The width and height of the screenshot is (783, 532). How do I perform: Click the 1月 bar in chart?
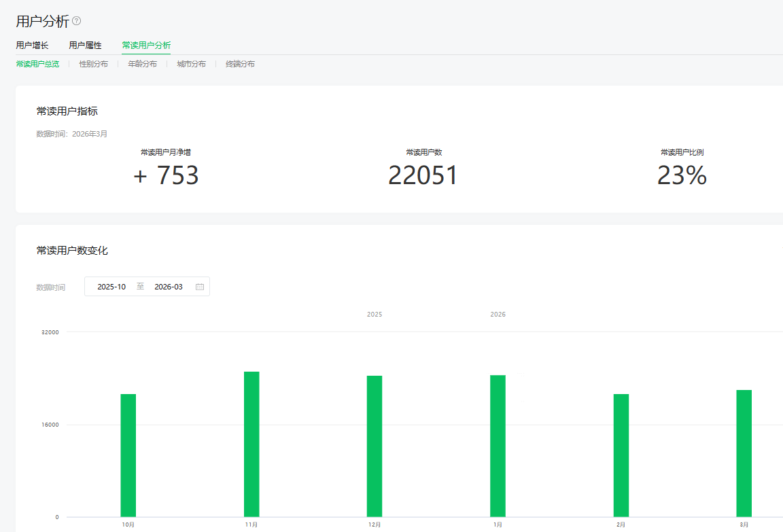point(498,446)
